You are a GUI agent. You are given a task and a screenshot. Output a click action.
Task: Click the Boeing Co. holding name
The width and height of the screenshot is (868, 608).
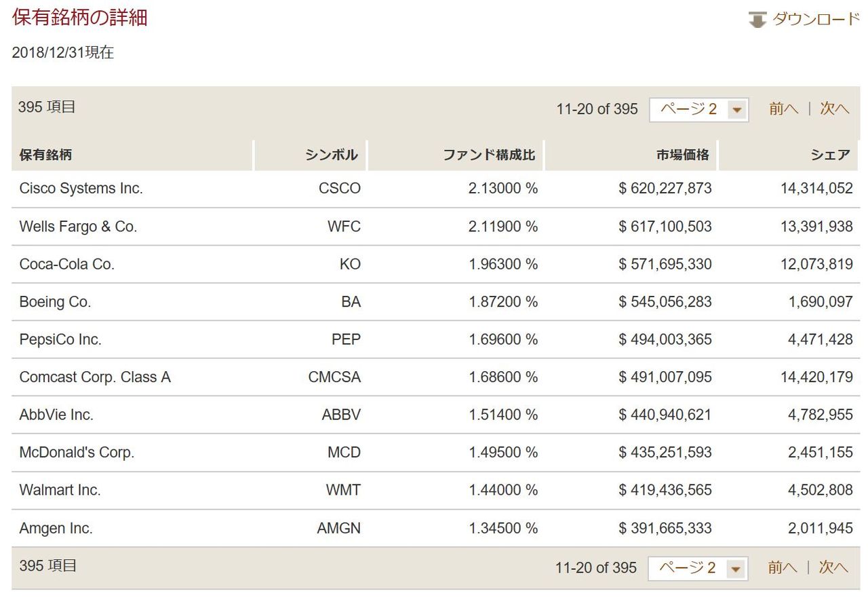(x=55, y=302)
